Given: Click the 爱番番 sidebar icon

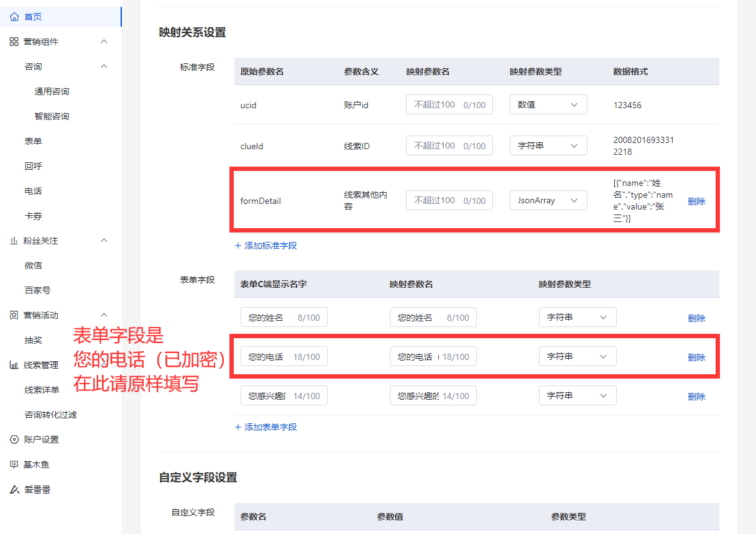Looking at the screenshot, I should [14, 489].
